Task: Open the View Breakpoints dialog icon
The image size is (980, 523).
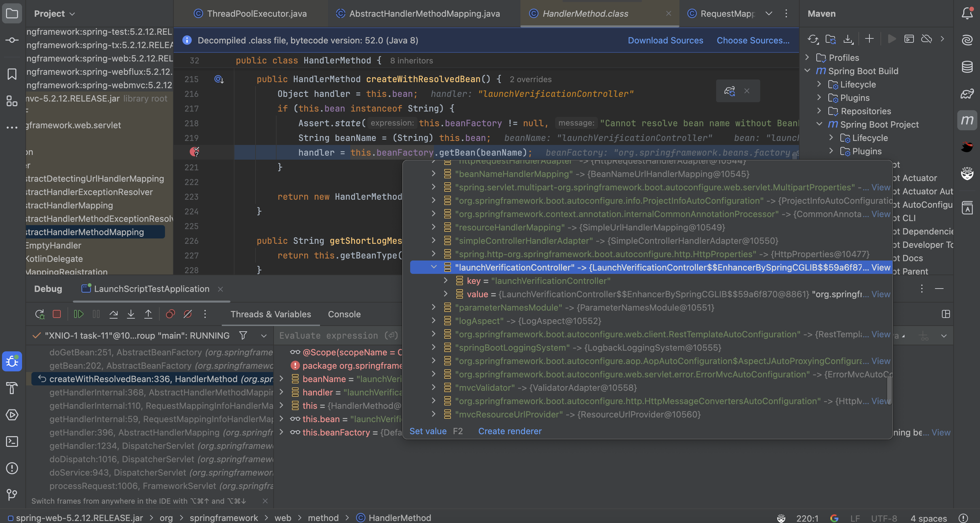Action: [x=170, y=314]
